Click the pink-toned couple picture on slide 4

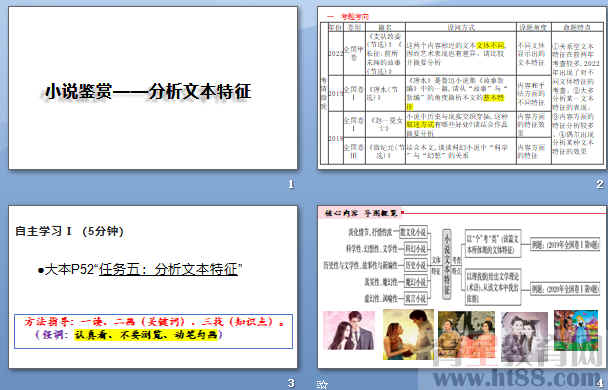(349, 330)
